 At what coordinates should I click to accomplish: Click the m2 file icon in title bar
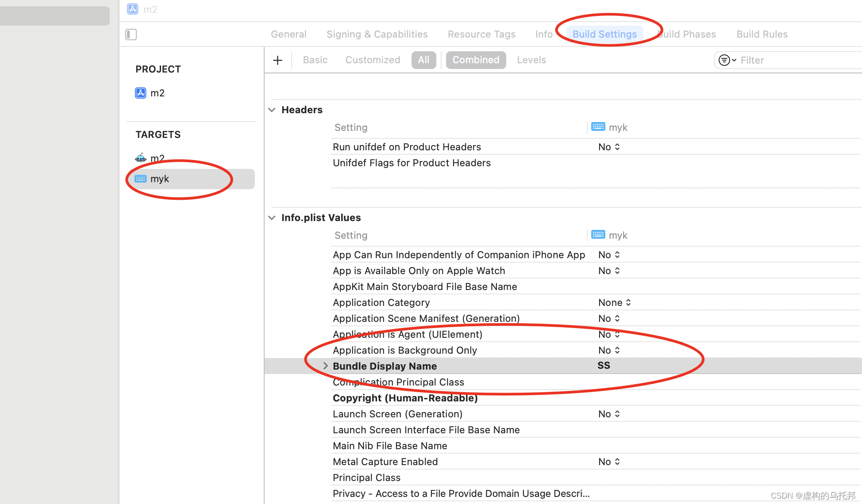point(133,9)
